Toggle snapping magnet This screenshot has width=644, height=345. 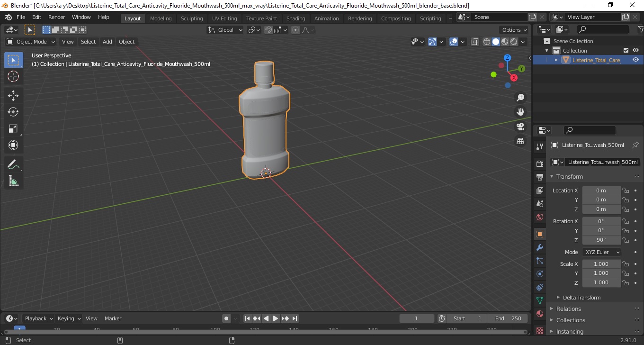268,30
